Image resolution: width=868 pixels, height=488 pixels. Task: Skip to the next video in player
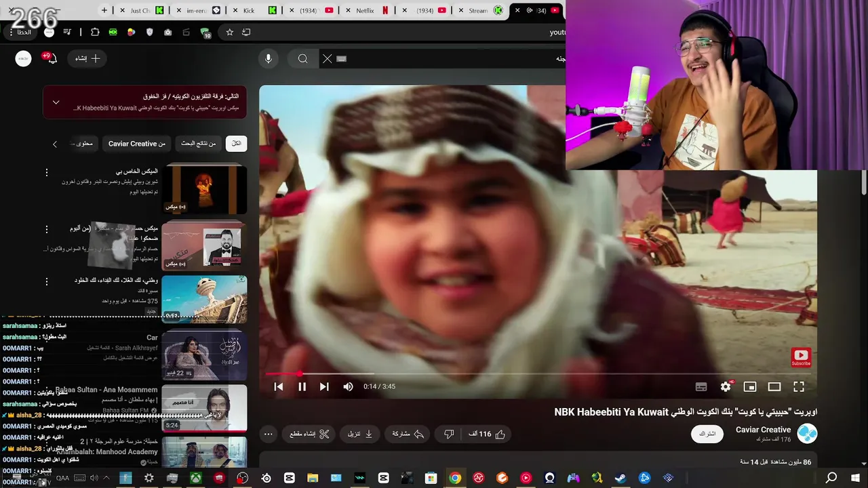coord(324,386)
